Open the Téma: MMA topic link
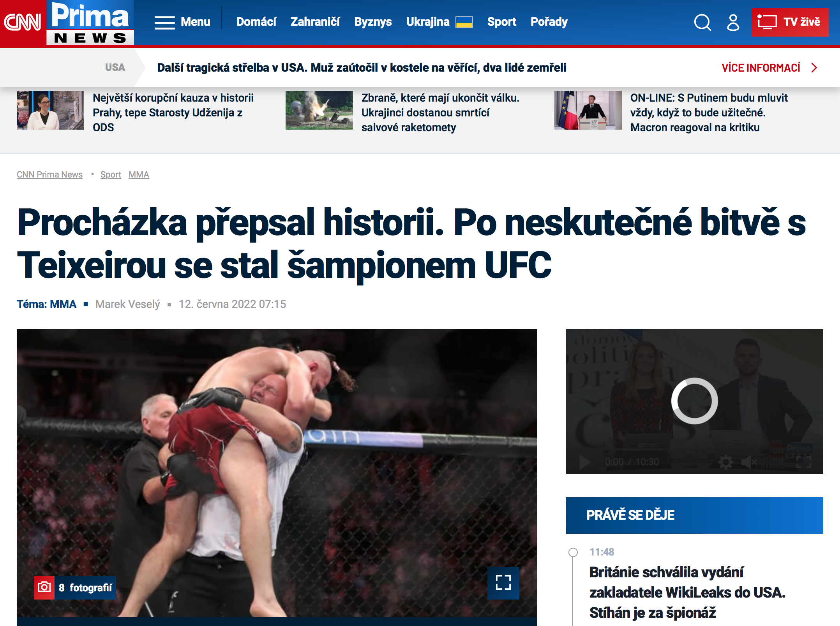This screenshot has width=840, height=626. pos(46,304)
